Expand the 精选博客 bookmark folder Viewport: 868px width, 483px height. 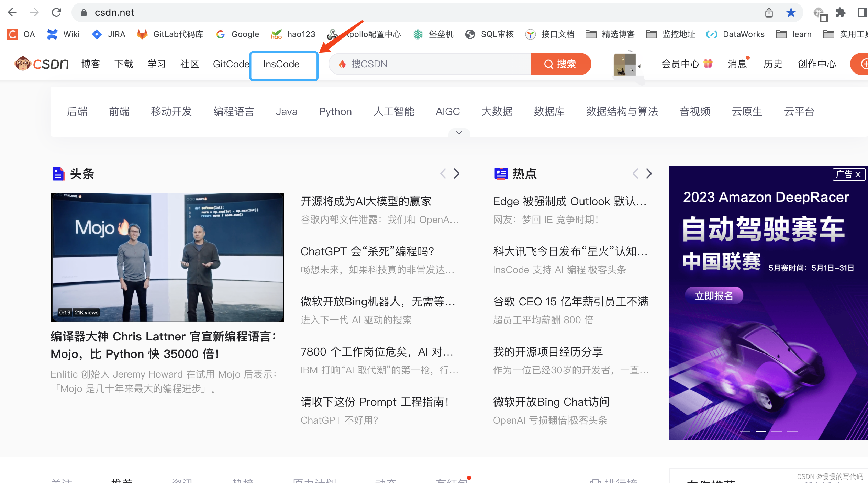pyautogui.click(x=610, y=34)
